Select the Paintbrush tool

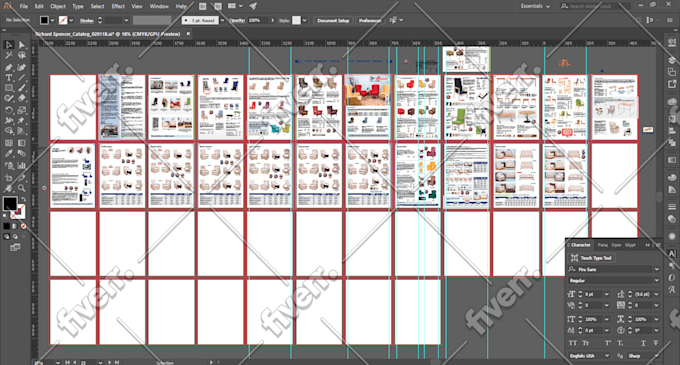tap(22, 88)
